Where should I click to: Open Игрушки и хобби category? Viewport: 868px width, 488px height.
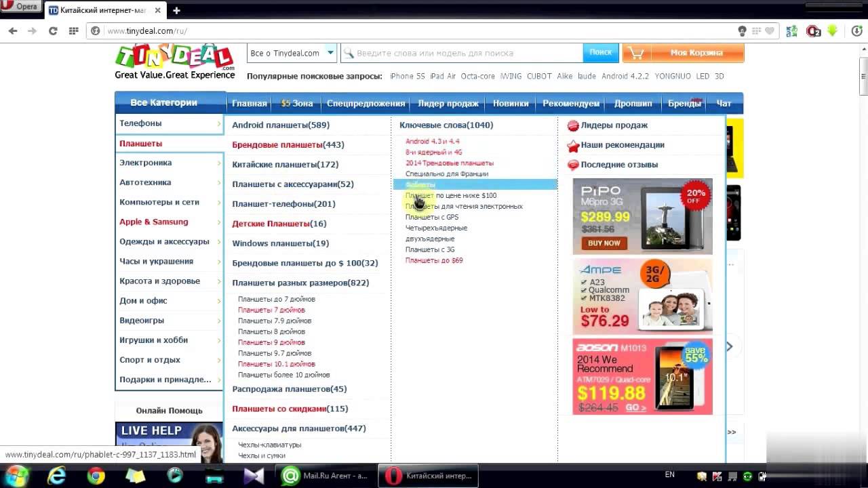click(153, 340)
